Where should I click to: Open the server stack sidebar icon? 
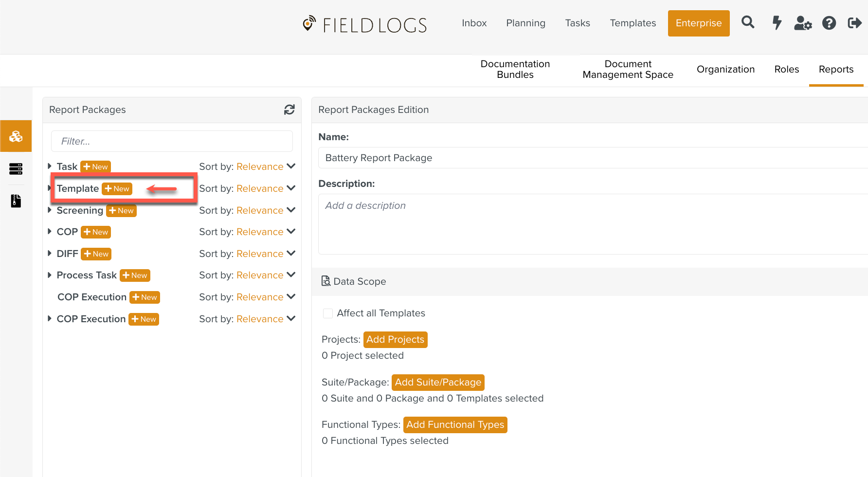(x=16, y=169)
